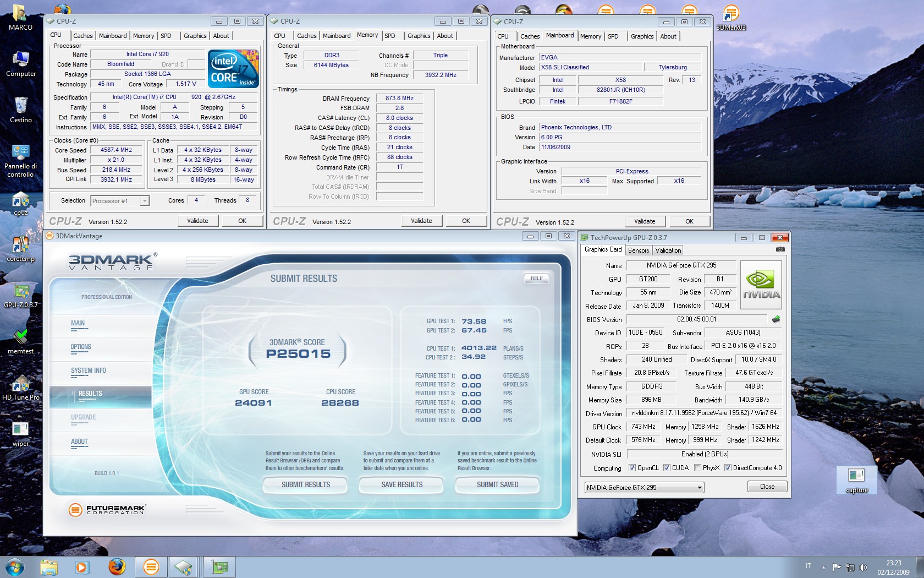The height and width of the screenshot is (578, 924).
Task: Open About tab in left CPU-Z window
Action: click(221, 36)
